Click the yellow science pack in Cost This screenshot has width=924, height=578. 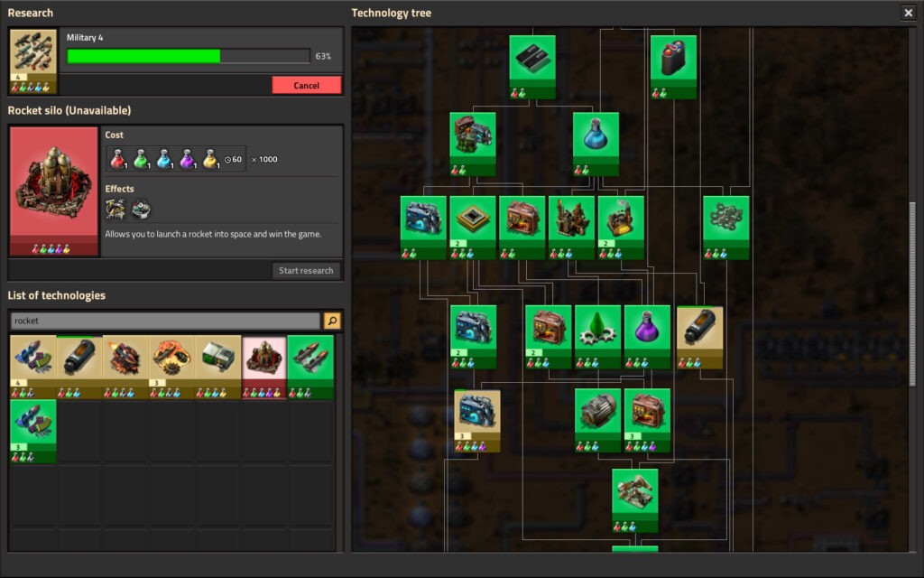pos(209,159)
